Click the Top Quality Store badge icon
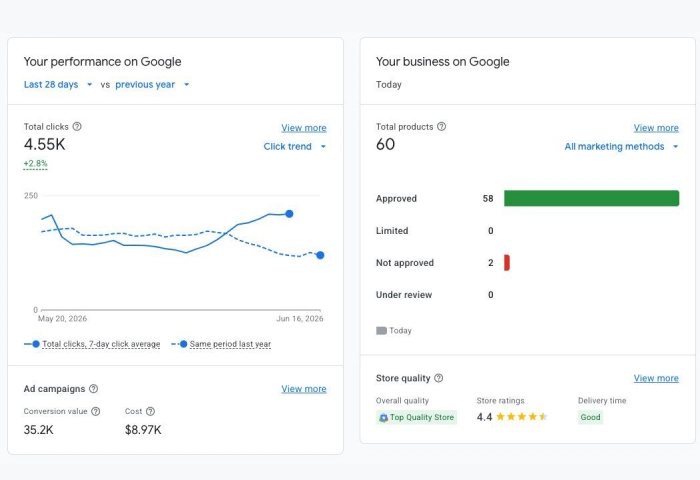 point(383,417)
